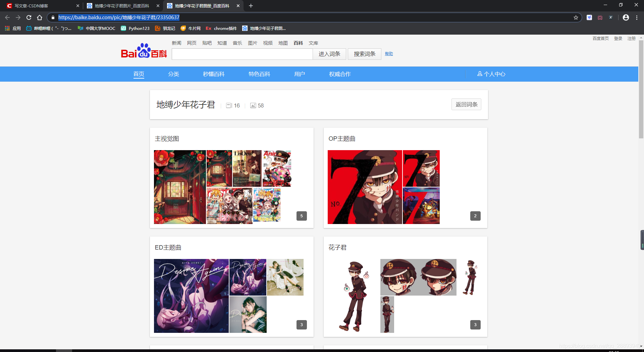Click the site lock icon in address bar

coord(53,17)
